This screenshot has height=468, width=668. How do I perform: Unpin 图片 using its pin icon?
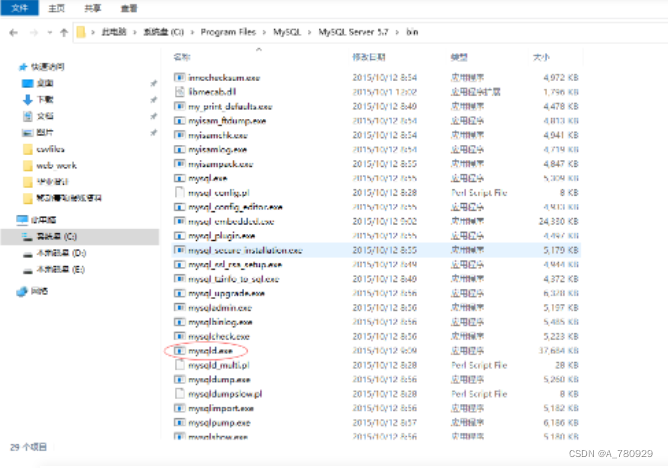pos(153,133)
